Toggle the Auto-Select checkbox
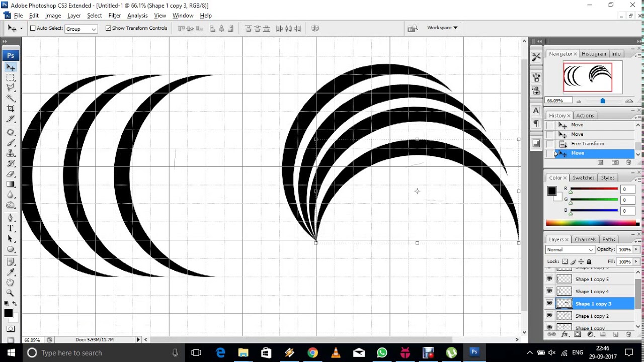Image resolution: width=644 pixels, height=362 pixels. [x=33, y=28]
